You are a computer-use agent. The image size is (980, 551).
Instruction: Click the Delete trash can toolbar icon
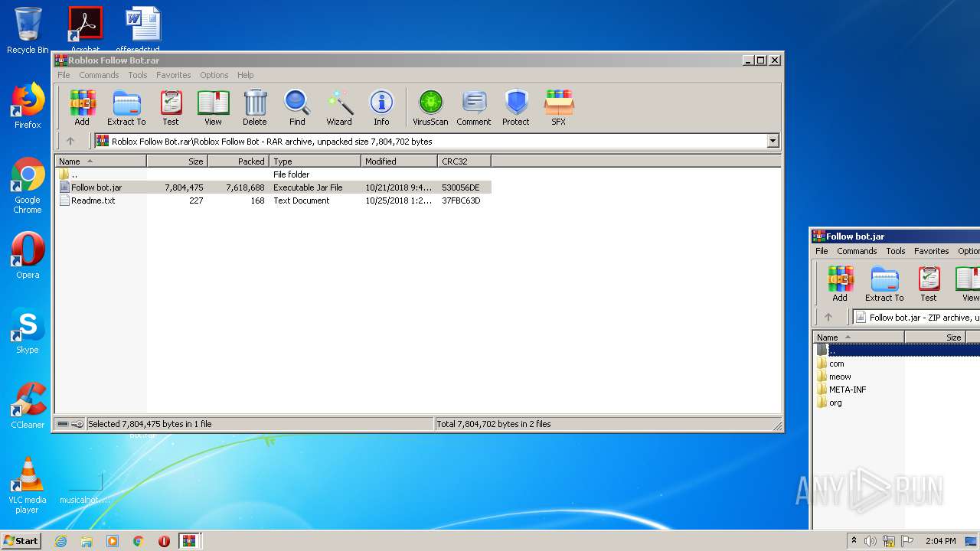pyautogui.click(x=255, y=107)
